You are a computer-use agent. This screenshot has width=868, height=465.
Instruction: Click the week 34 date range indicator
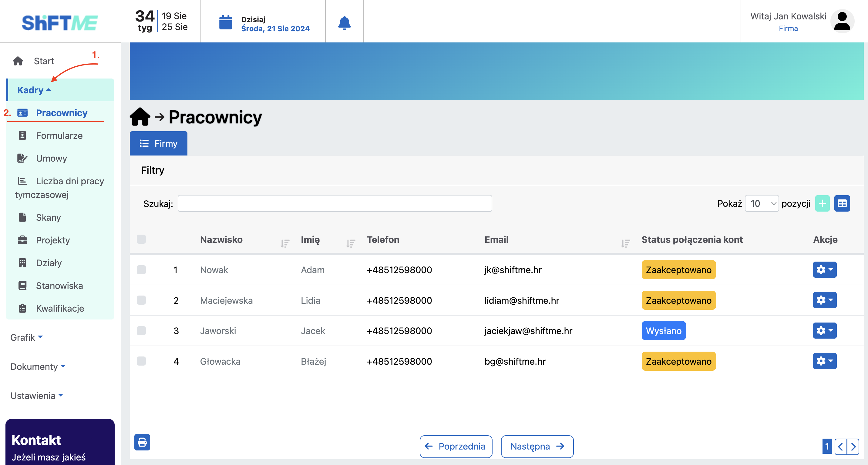coord(161,21)
